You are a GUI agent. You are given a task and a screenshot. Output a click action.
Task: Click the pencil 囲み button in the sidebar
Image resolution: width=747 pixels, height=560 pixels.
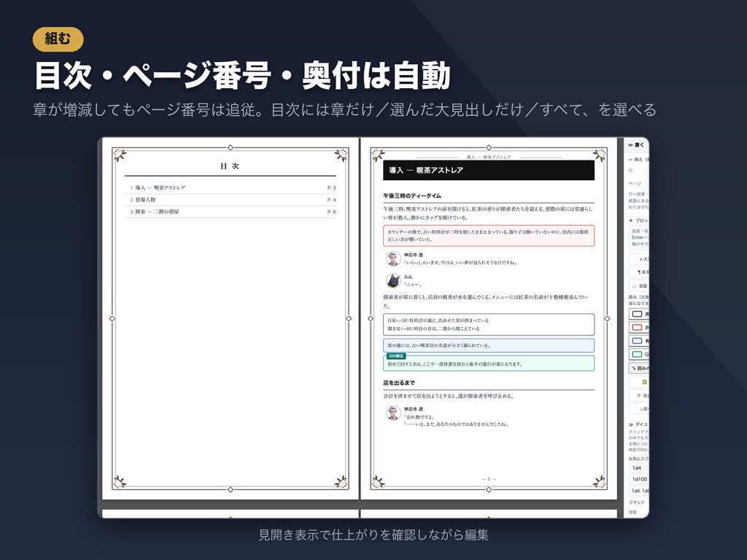(x=639, y=368)
